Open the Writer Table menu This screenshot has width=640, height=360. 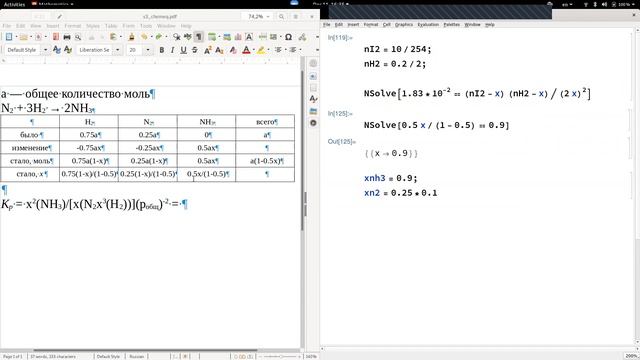coord(111,26)
